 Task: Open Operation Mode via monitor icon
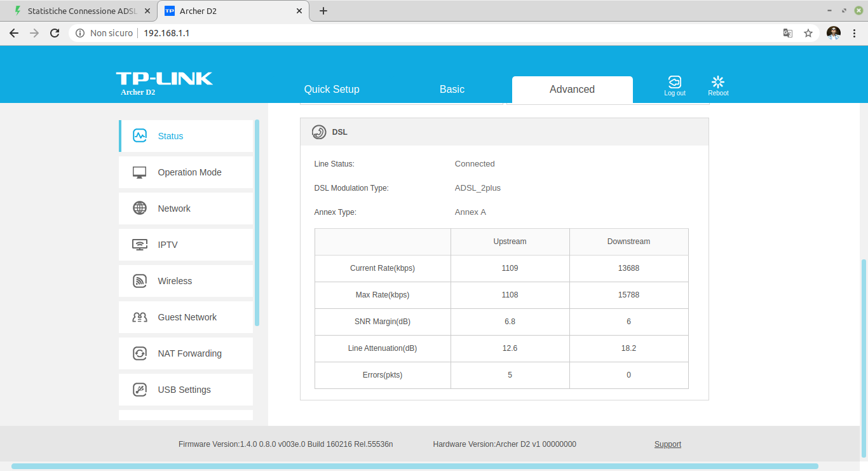click(140, 172)
